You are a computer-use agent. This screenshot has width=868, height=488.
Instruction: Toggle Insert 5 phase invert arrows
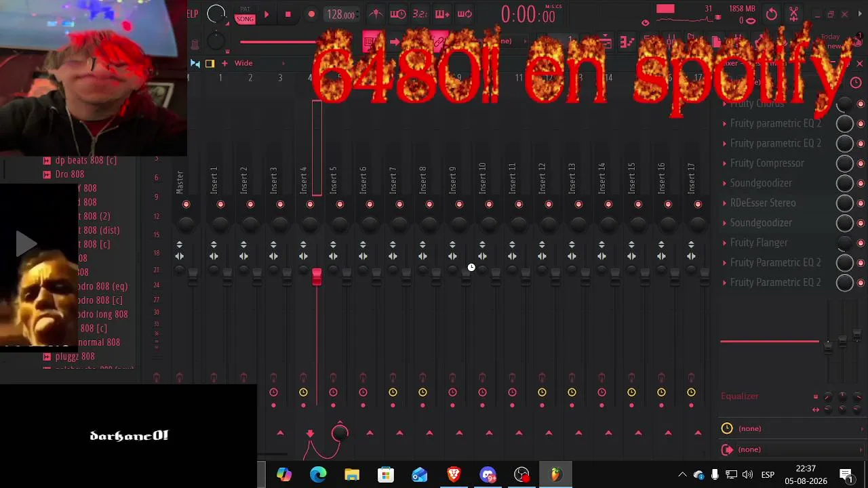pos(333,244)
